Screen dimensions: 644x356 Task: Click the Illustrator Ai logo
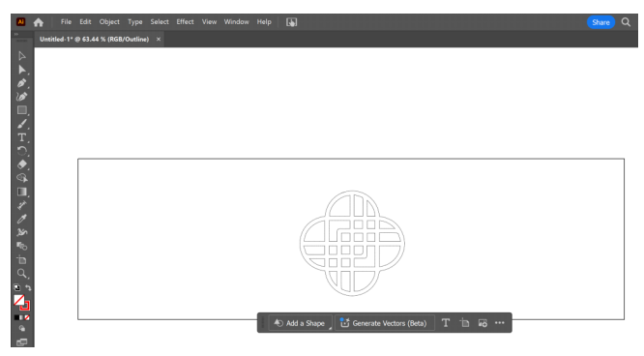click(x=20, y=22)
